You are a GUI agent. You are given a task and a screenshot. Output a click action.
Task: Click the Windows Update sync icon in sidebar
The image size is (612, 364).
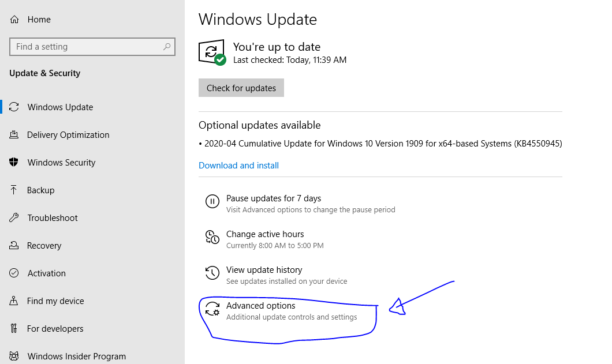pos(14,107)
